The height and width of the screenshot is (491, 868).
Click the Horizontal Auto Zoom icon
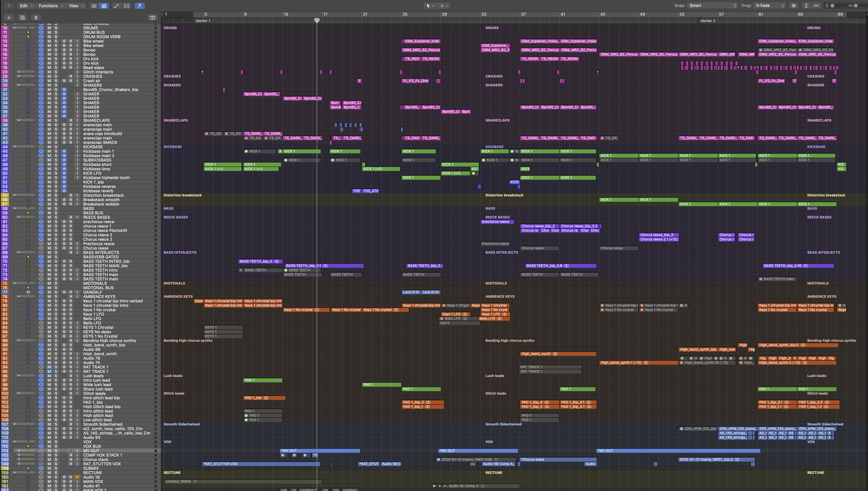click(x=816, y=6)
